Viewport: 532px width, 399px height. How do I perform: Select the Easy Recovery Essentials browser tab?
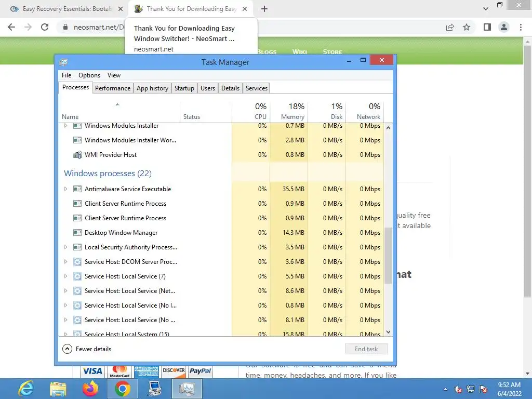click(66, 9)
